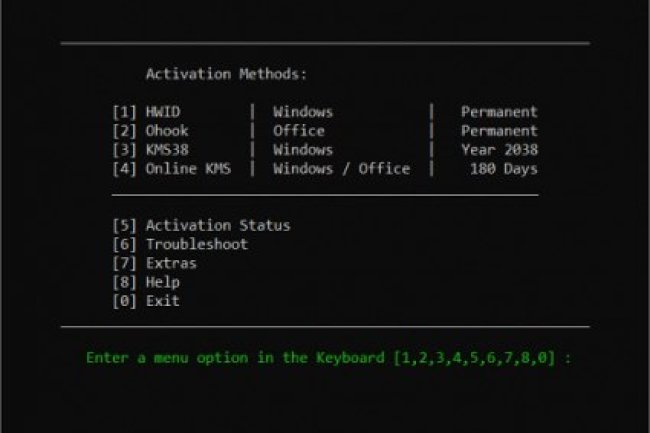Click Permanent in the HWID row
The height and width of the screenshot is (433, 650).
[x=499, y=112]
